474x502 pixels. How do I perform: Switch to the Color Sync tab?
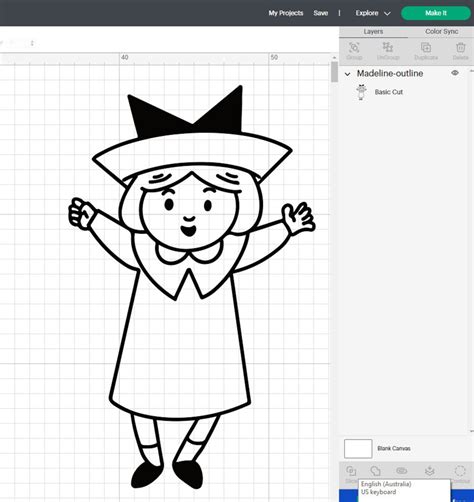tap(441, 32)
